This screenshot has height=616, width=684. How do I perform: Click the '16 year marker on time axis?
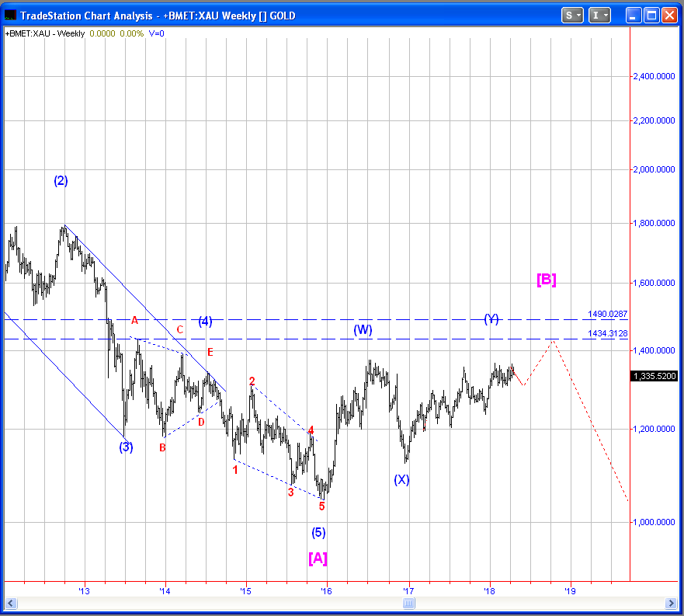coord(326,591)
